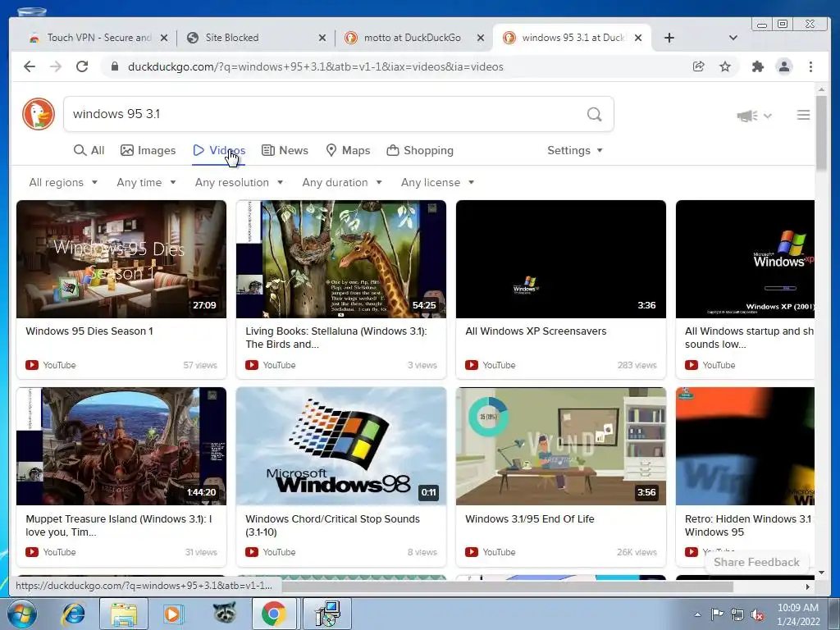Open the Any duration filter
This screenshot has height=630, width=840.
342,183
